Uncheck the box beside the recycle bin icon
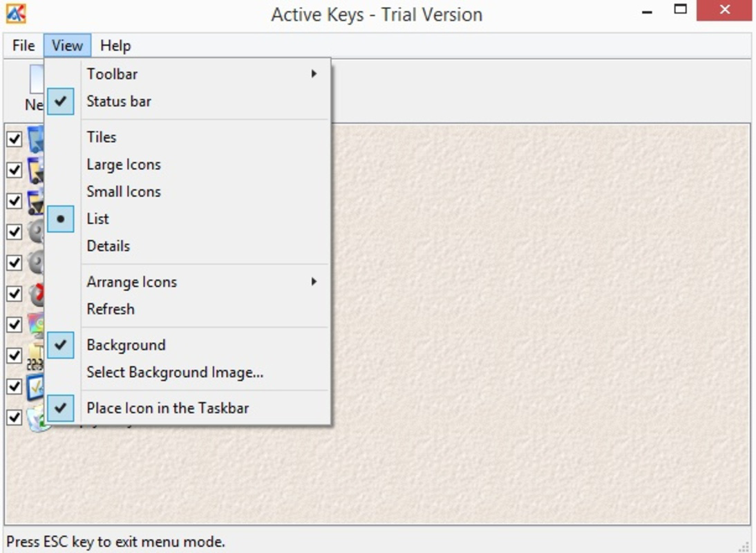756x553 pixels. click(x=14, y=417)
